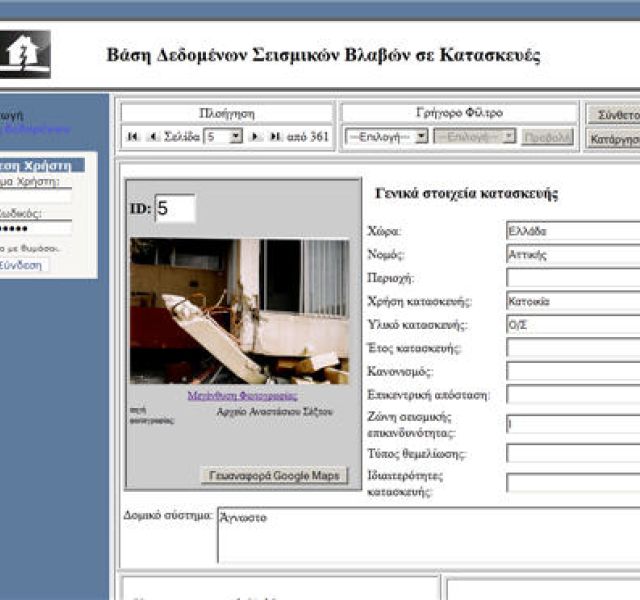This screenshot has height=600, width=640.
Task: Click Ζώνη σεισμικής επικινδυνότητας field
Action: (x=573, y=424)
